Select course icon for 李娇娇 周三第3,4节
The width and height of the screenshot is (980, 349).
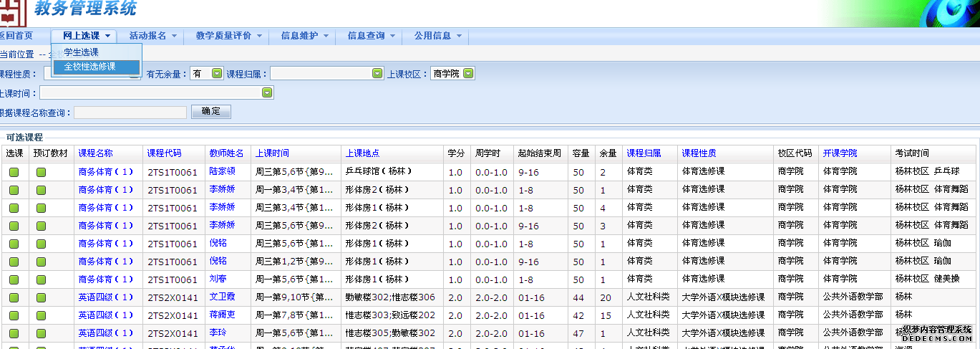14,208
